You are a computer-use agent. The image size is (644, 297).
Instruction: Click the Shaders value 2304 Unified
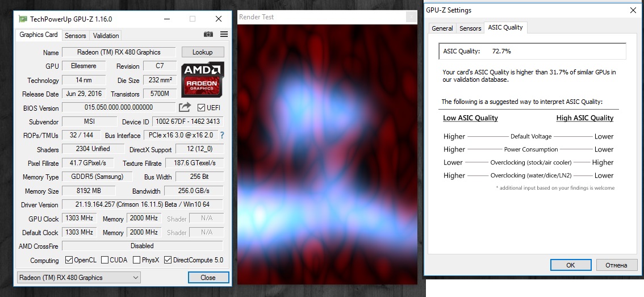tap(93, 149)
